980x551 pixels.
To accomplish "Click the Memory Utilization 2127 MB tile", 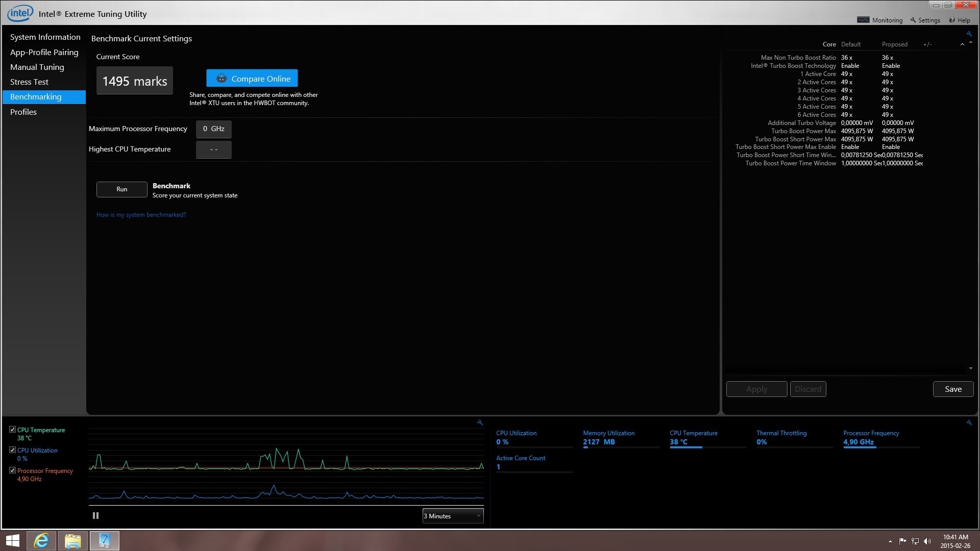I will [621, 438].
